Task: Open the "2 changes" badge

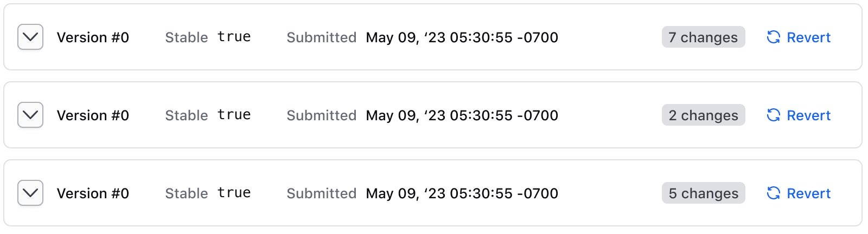Action: 703,115
